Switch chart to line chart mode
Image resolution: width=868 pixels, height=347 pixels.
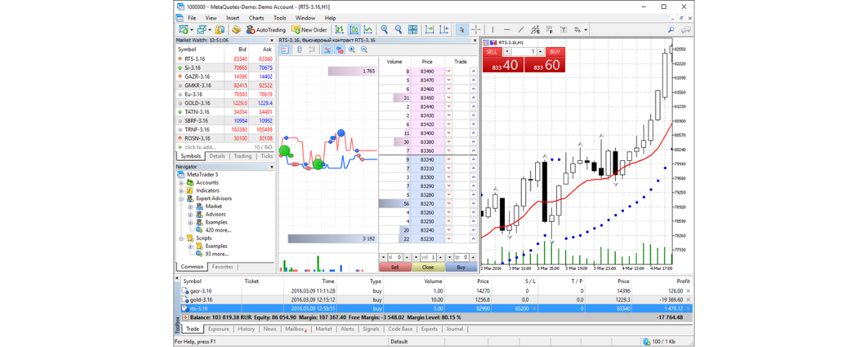tap(368, 29)
